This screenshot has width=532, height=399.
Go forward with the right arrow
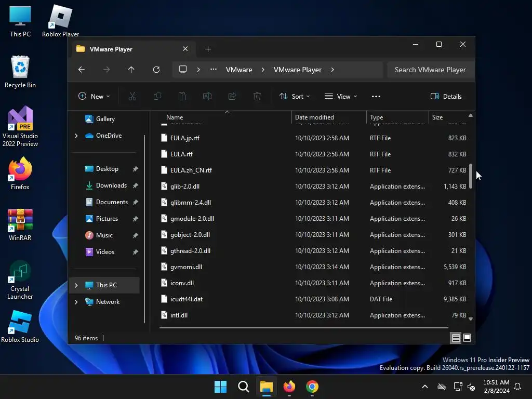(106, 70)
